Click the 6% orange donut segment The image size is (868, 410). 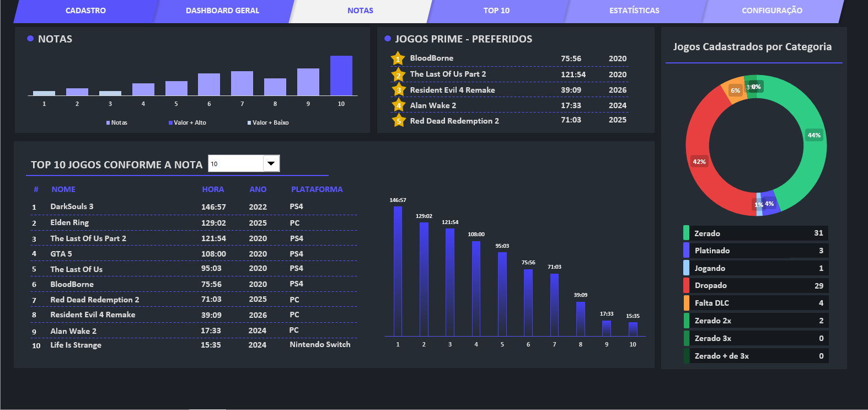736,90
